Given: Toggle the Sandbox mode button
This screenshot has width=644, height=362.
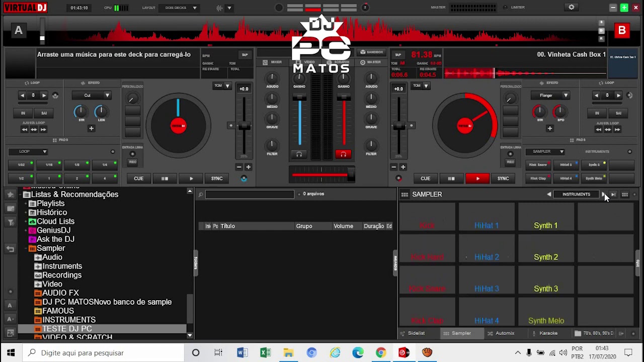Looking at the screenshot, I should pos(372,52).
